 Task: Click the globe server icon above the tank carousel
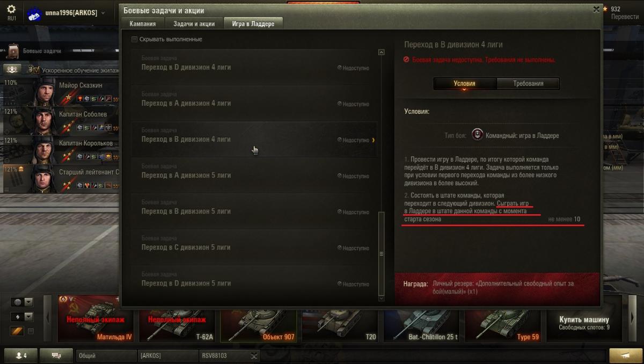(x=16, y=302)
